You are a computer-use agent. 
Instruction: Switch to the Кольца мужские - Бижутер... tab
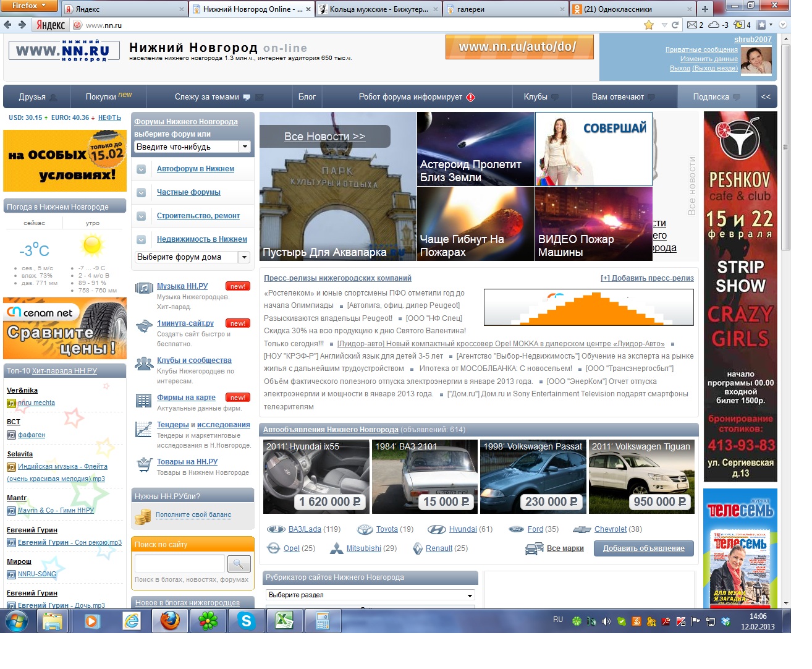(x=378, y=9)
